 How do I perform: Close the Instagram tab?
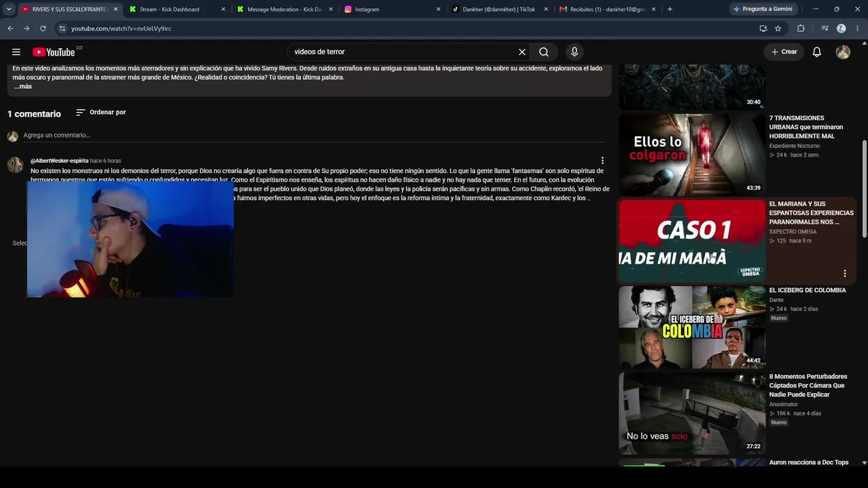click(x=438, y=9)
